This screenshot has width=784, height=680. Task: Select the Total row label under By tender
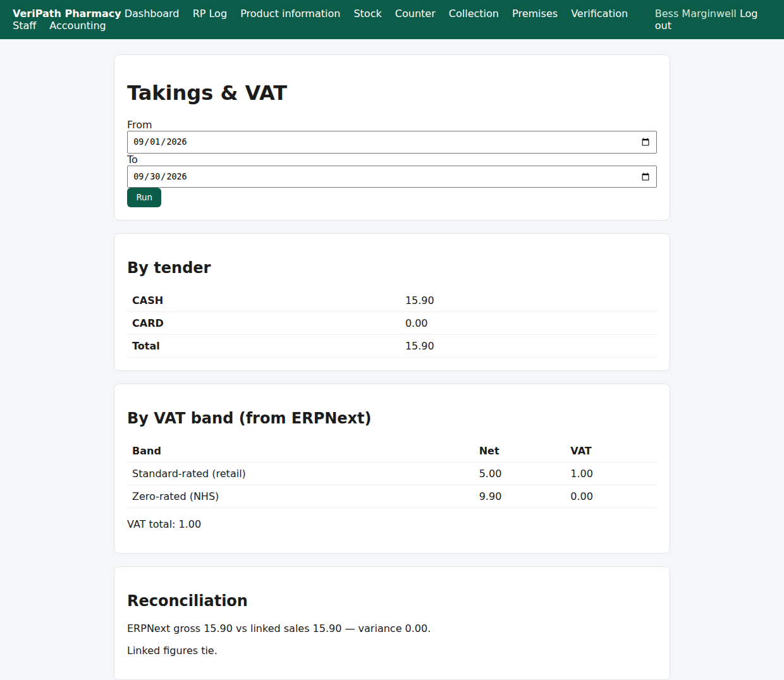[x=146, y=346]
